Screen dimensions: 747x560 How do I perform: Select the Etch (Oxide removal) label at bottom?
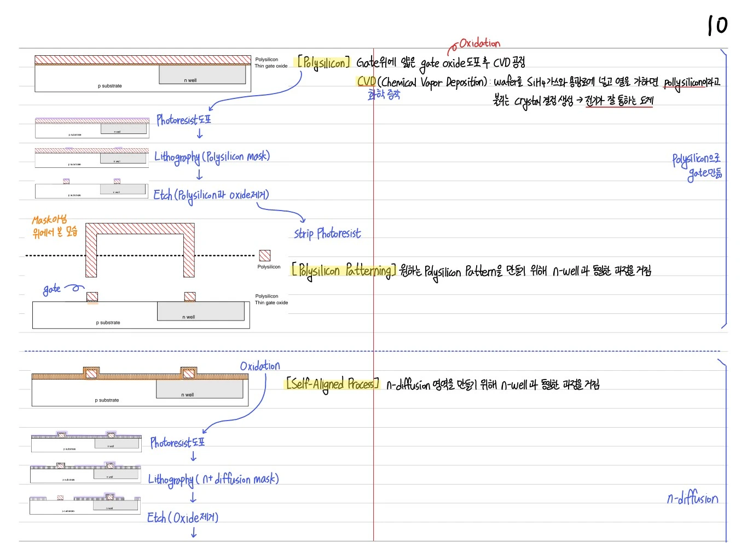point(183,517)
